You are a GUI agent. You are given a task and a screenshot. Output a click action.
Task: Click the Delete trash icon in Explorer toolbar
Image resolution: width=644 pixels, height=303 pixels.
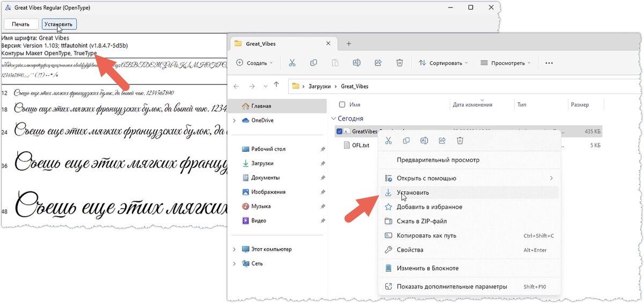pyautogui.click(x=399, y=63)
